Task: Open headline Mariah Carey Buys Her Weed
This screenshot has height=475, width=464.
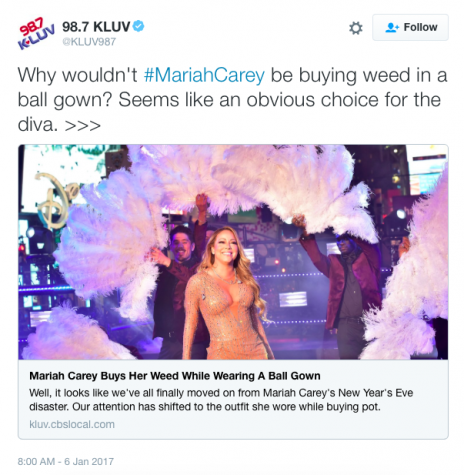Action: tap(175, 376)
